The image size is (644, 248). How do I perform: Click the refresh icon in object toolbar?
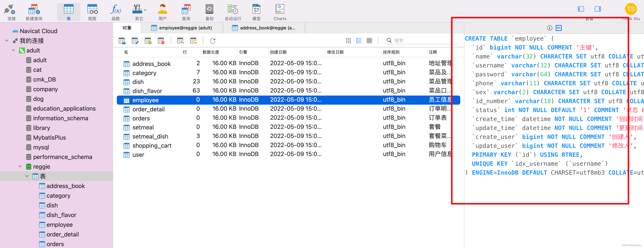pyautogui.click(x=212, y=41)
